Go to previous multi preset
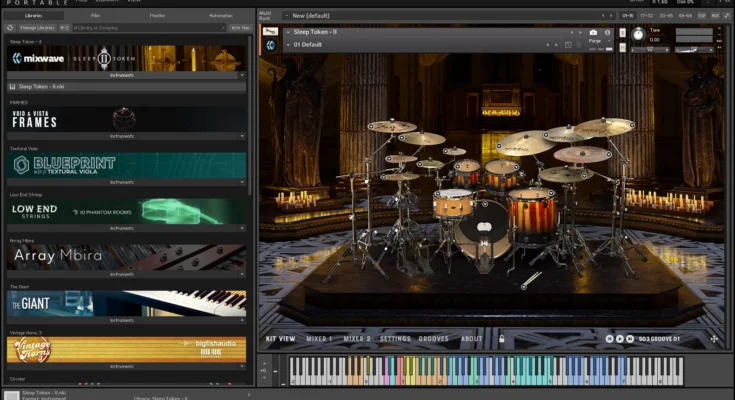Viewport: 735px width, 400px height. click(x=603, y=15)
